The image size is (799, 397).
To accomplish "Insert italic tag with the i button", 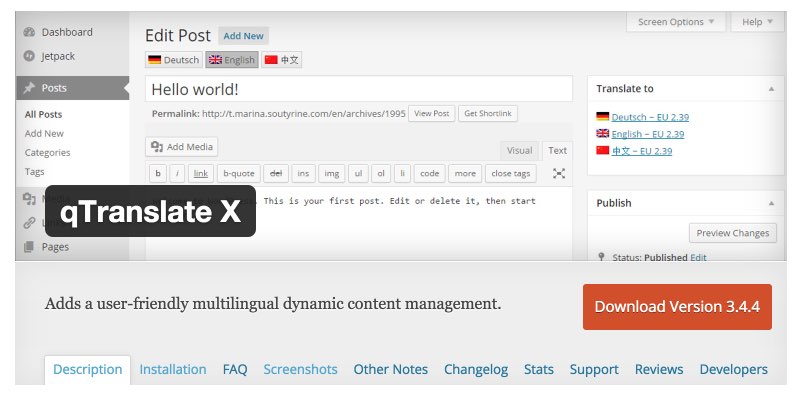I will 177,173.
